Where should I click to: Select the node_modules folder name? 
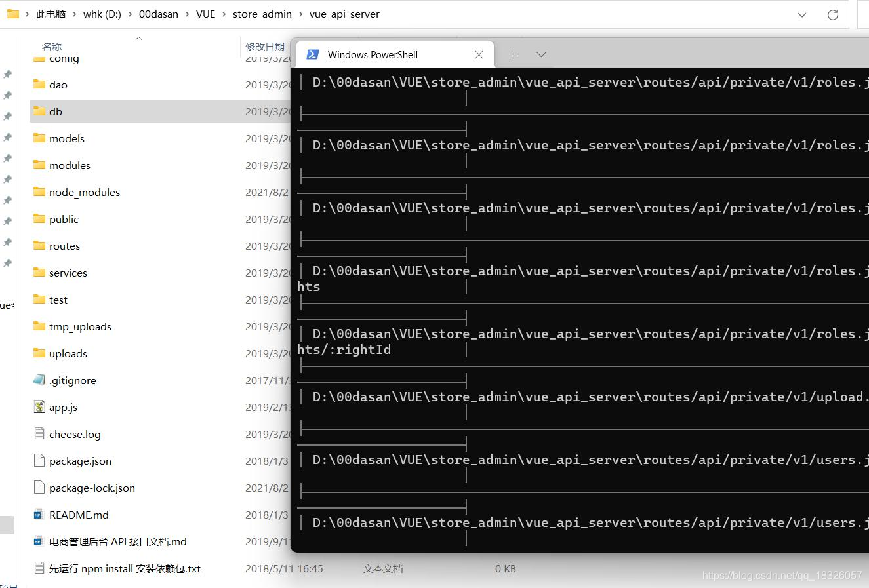tap(85, 192)
